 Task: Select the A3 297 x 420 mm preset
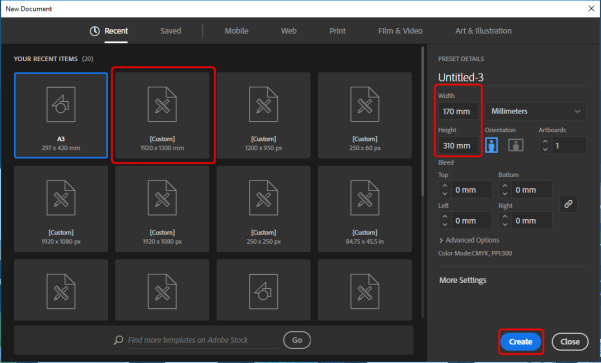pos(61,115)
